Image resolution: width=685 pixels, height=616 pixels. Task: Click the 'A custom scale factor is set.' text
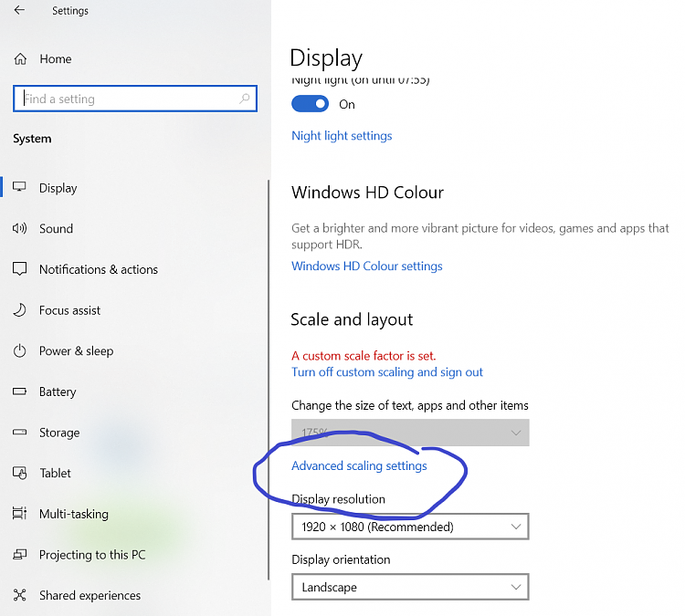(x=364, y=356)
